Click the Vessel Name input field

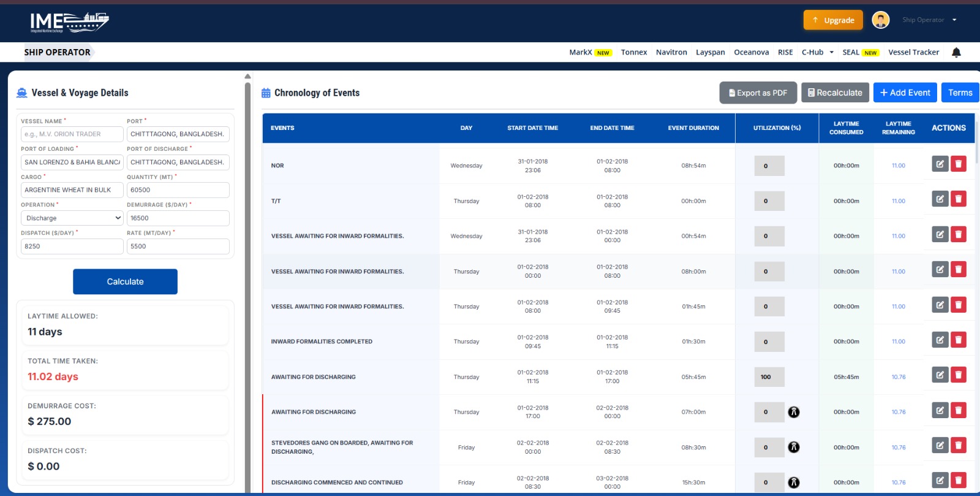pyautogui.click(x=72, y=134)
